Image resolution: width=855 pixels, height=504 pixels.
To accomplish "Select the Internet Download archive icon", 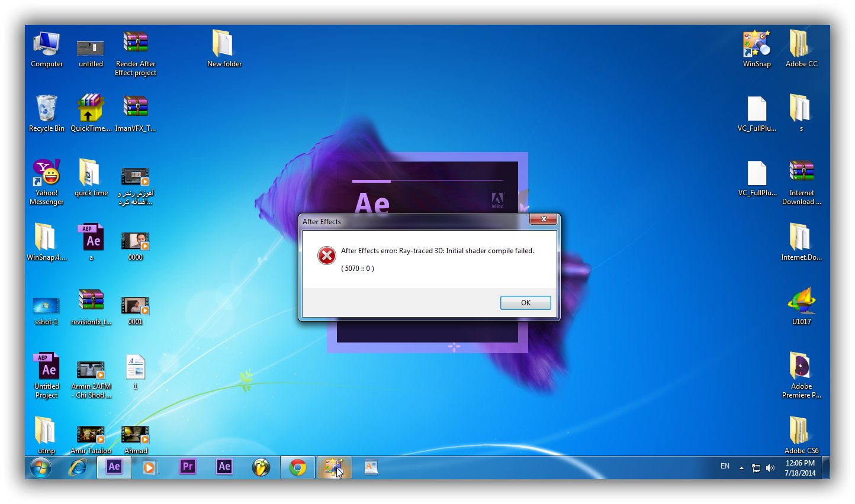I will point(801,182).
